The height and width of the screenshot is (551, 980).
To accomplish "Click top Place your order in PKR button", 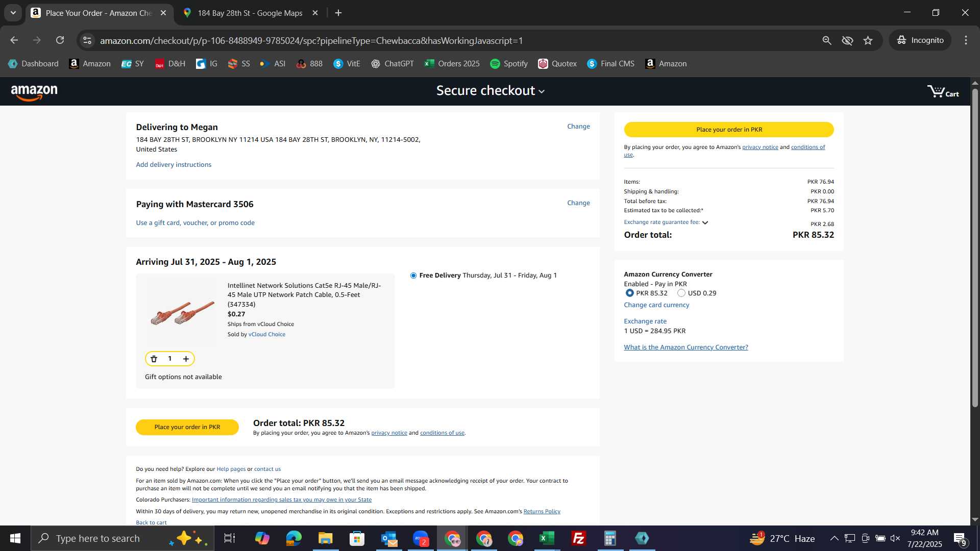I will 729,130.
